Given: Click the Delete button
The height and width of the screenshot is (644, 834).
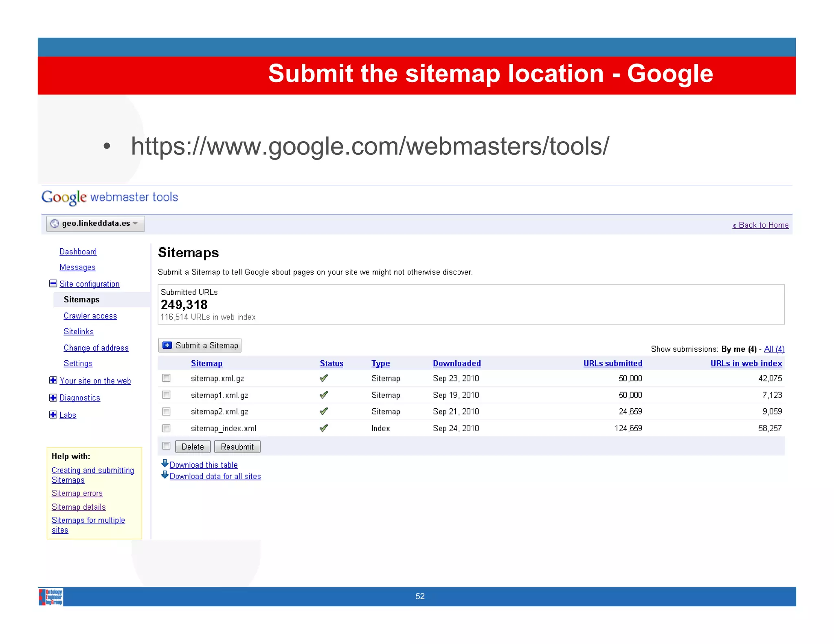Looking at the screenshot, I should (x=193, y=447).
